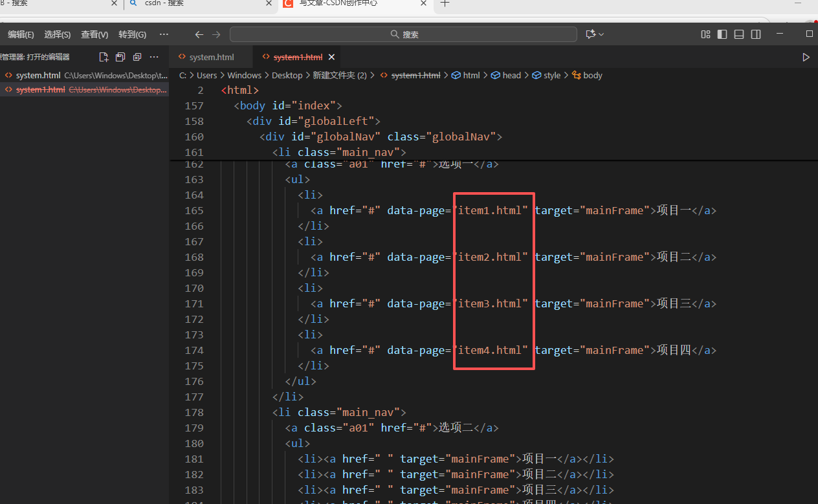Open the 查看(V) menu

pos(94,34)
